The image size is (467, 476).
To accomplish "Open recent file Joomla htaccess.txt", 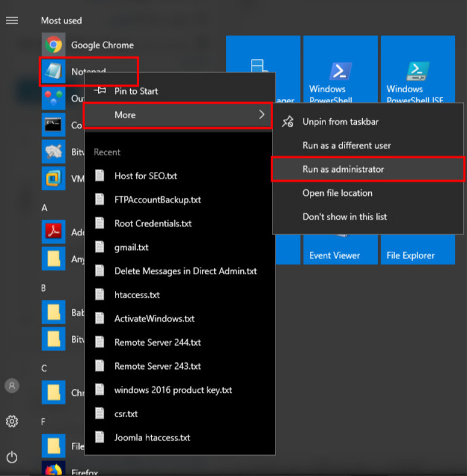I will click(179, 437).
